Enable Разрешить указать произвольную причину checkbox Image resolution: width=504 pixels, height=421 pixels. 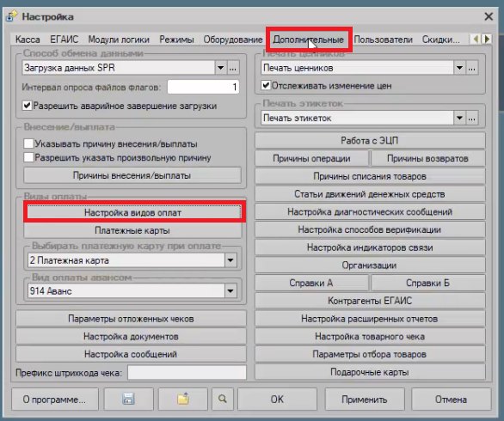[28, 158]
